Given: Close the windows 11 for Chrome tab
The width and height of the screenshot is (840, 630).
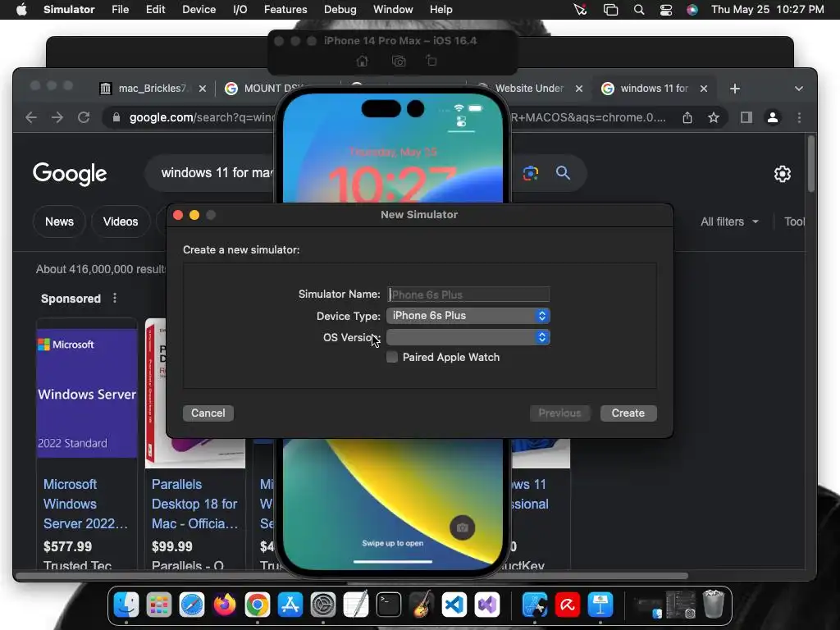Looking at the screenshot, I should tap(704, 89).
